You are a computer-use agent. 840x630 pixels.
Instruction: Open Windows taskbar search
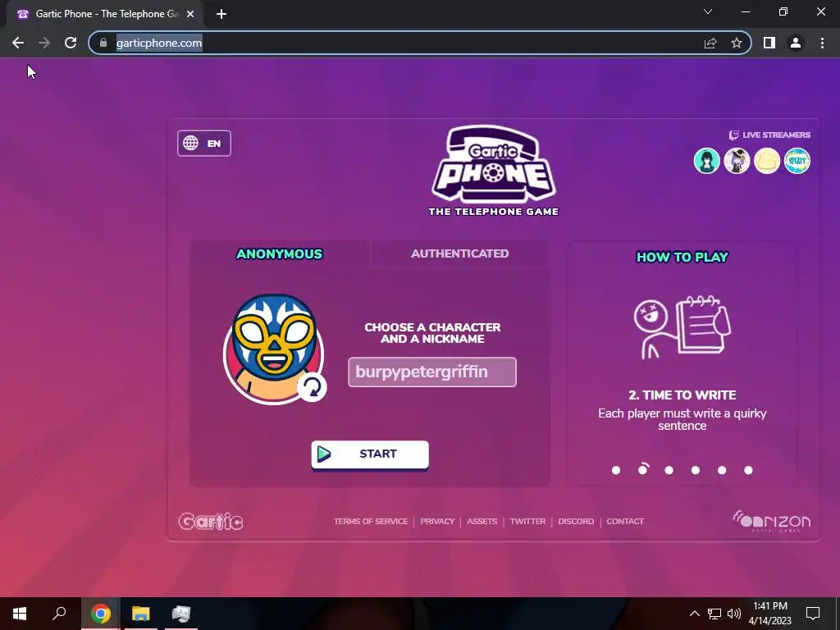59,614
